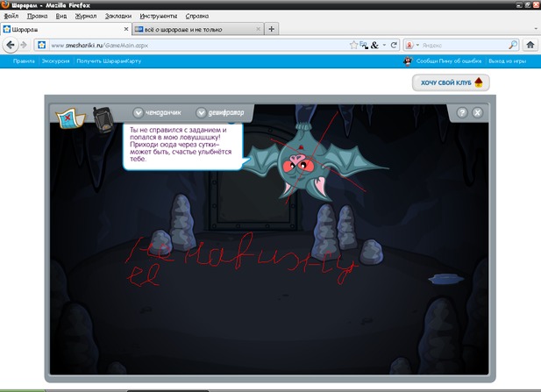Open the address bar history dropdown
The image size is (541, 392).
point(384,46)
